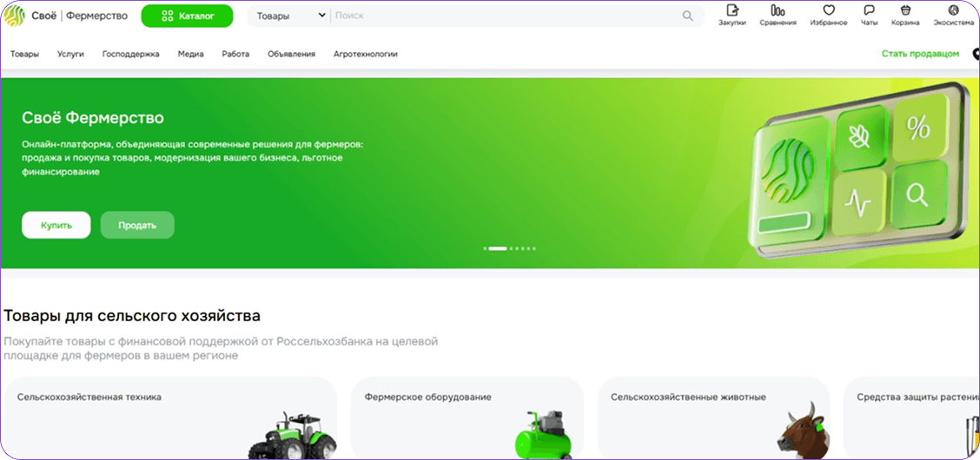Open the Агротехнологии menu item
This screenshot has width=980, height=460.
[x=365, y=54]
